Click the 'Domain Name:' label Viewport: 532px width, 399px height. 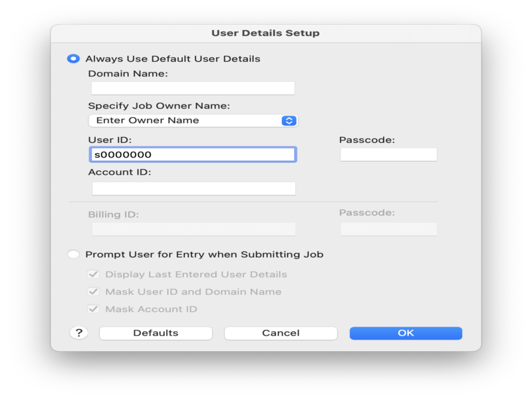(128, 74)
